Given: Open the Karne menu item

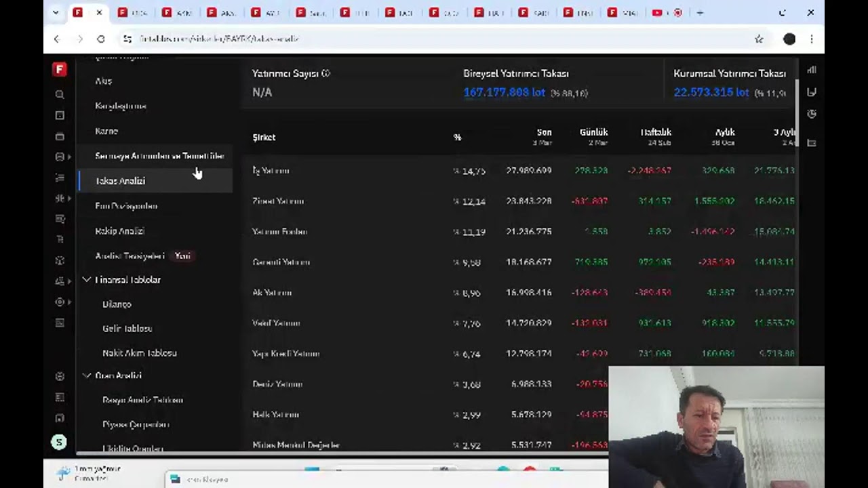Looking at the screenshot, I should 106,131.
